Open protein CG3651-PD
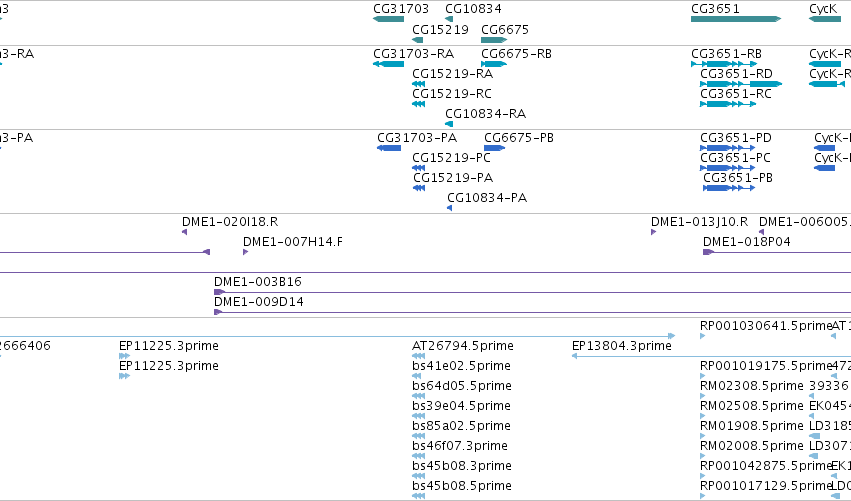The width and height of the screenshot is (851, 501). click(x=727, y=148)
